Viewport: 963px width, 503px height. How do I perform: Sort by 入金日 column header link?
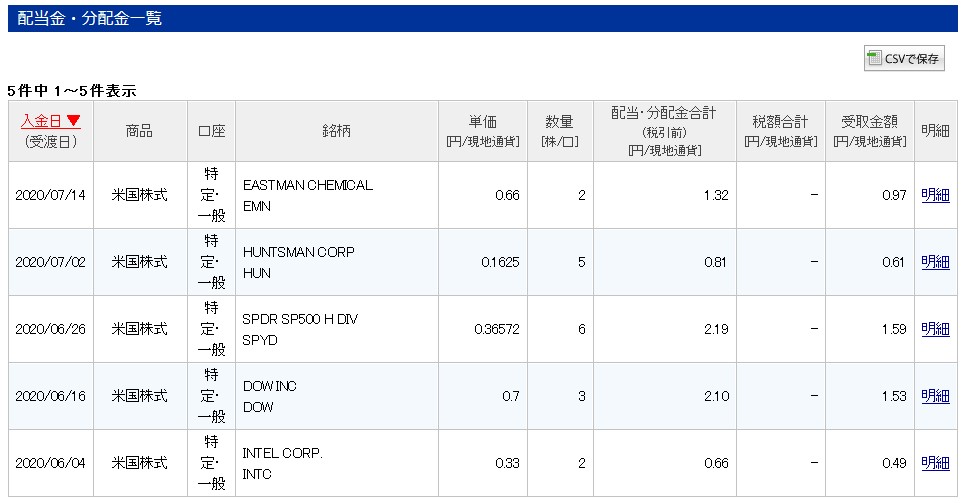(41, 121)
